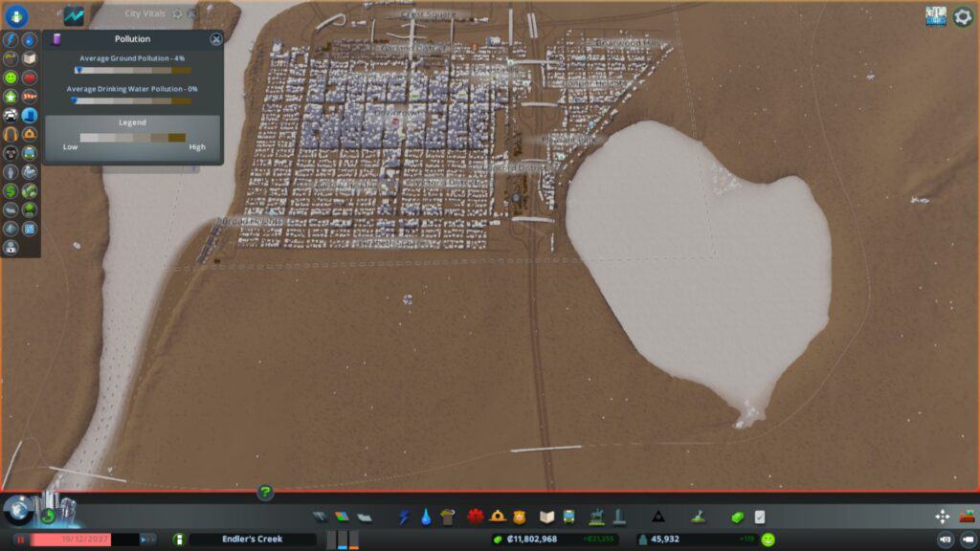
Task: View the city balance ₡11,802,968
Action: pyautogui.click(x=532, y=540)
